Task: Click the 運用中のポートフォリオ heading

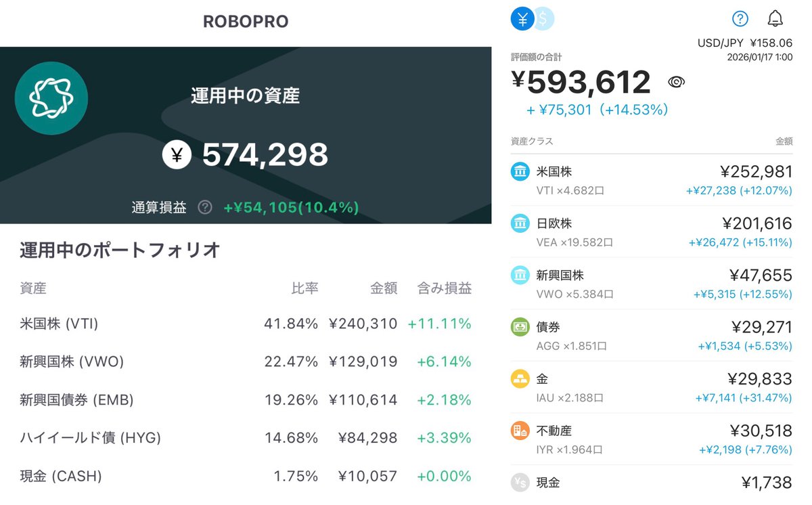Action: click(120, 250)
